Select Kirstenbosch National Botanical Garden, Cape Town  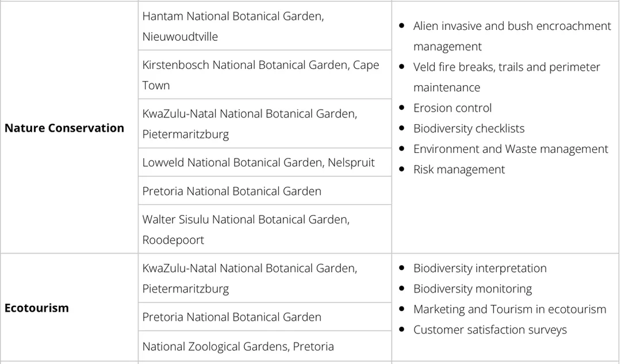click(x=260, y=75)
